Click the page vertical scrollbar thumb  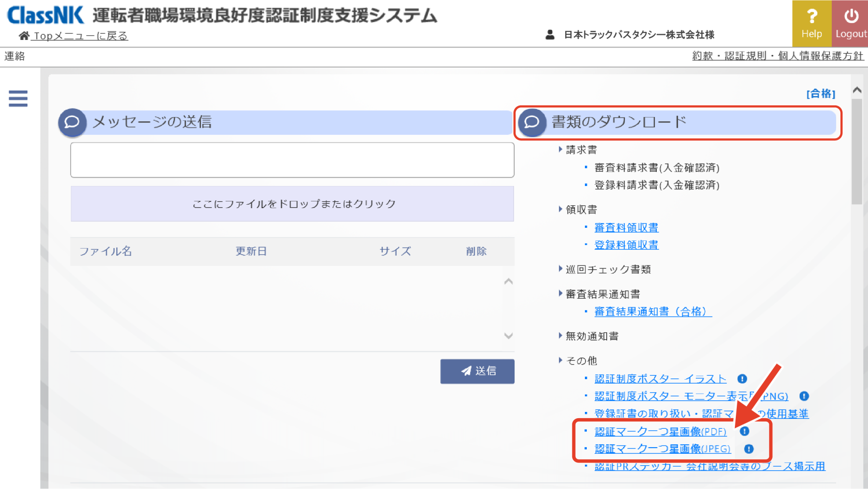pyautogui.click(x=856, y=152)
